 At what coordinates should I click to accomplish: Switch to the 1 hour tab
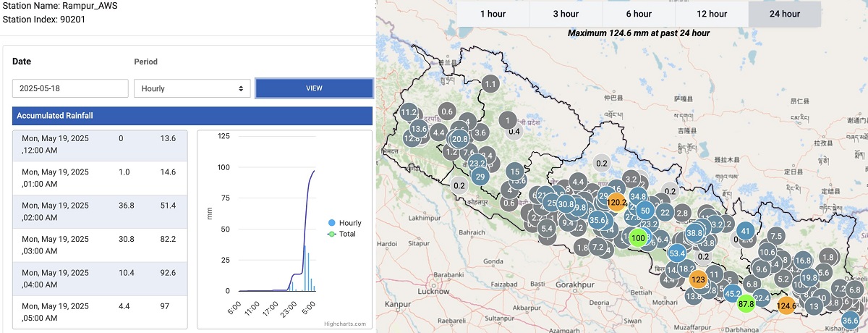pyautogui.click(x=493, y=14)
